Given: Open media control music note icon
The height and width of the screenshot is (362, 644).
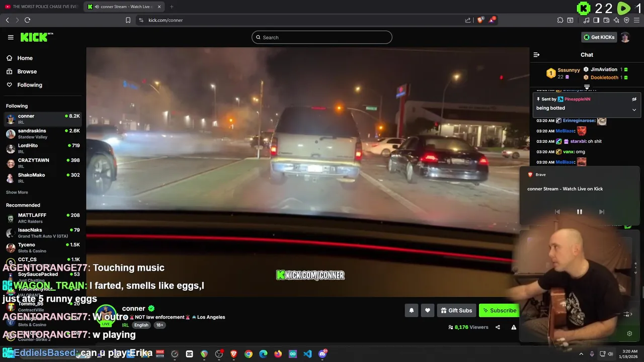Looking at the screenshot, I should click(586, 20).
